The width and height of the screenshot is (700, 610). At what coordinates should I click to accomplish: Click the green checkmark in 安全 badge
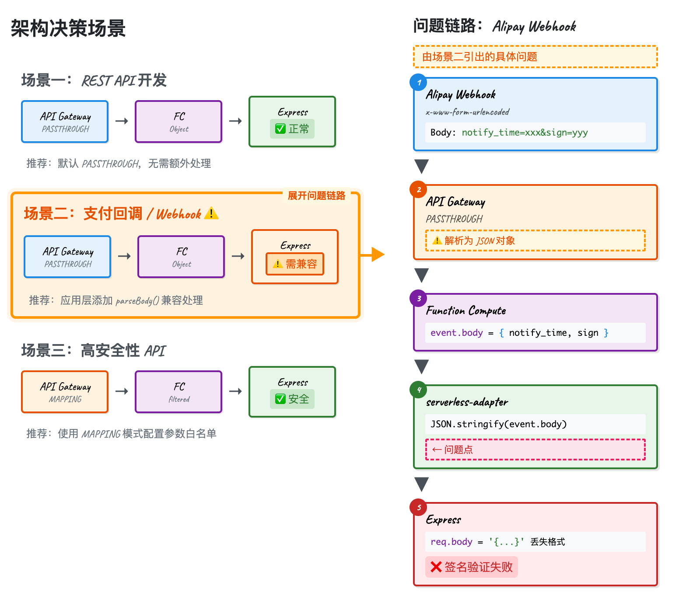(280, 399)
